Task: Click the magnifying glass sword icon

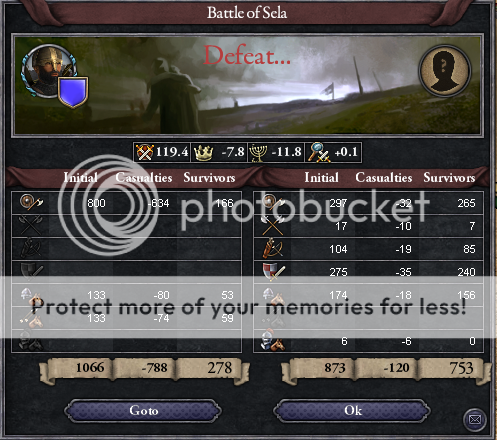Action: click(x=318, y=153)
